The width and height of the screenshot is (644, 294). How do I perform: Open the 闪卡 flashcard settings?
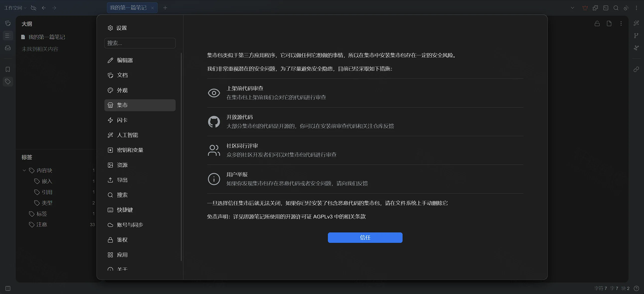(x=140, y=120)
